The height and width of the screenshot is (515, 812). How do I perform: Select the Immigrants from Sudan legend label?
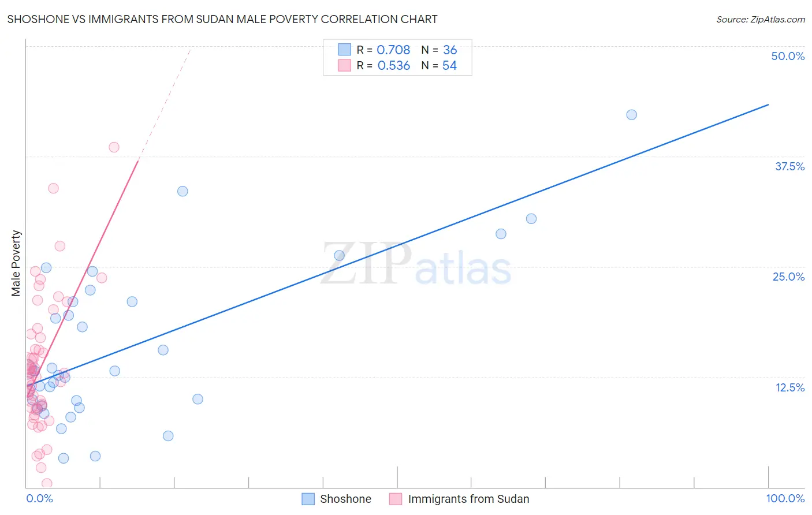pos(468,499)
